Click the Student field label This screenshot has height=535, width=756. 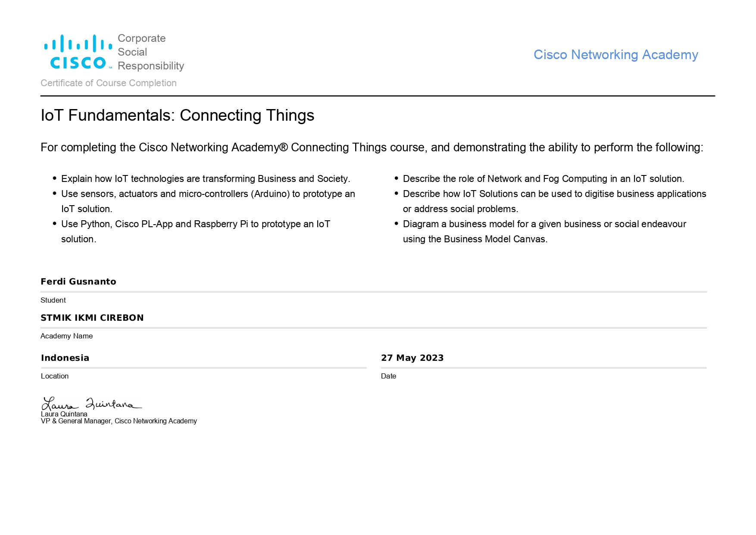53,300
